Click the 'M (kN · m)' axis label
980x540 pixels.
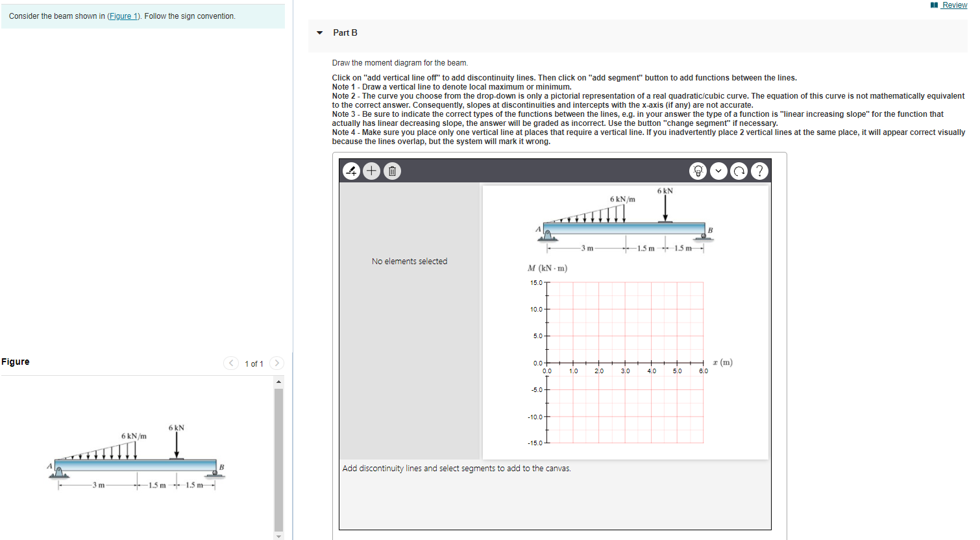coord(548,268)
